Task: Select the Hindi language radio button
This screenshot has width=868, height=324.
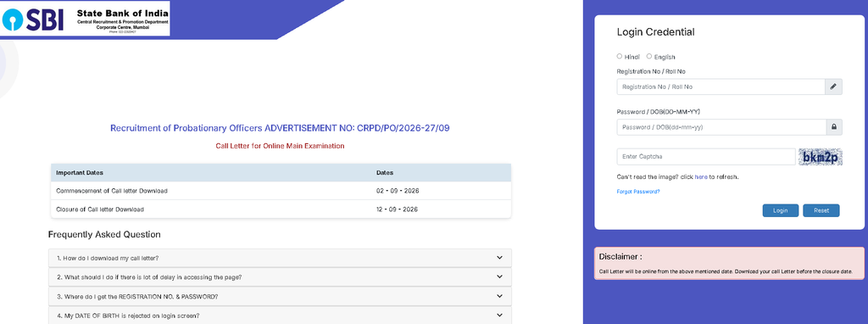Action: click(620, 57)
